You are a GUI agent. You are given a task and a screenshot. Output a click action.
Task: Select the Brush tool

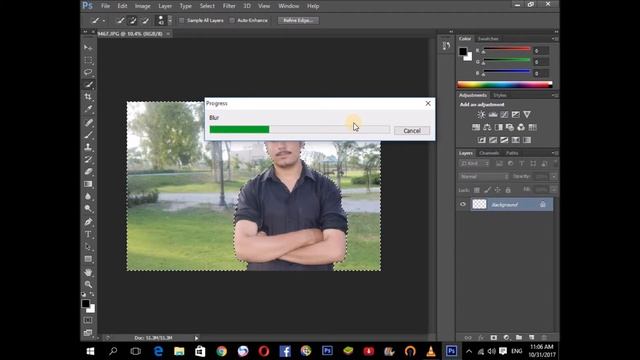click(88, 135)
